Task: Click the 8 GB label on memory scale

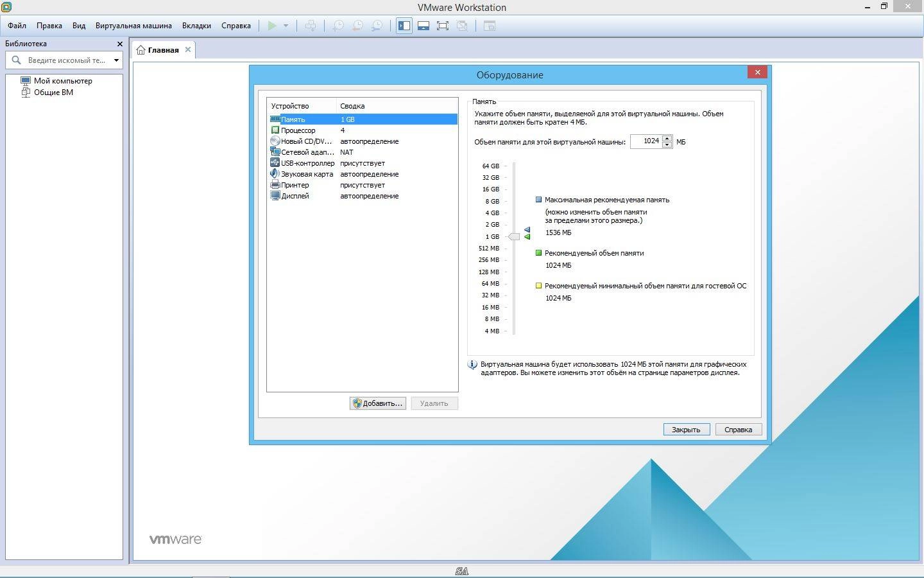Action: (x=492, y=201)
